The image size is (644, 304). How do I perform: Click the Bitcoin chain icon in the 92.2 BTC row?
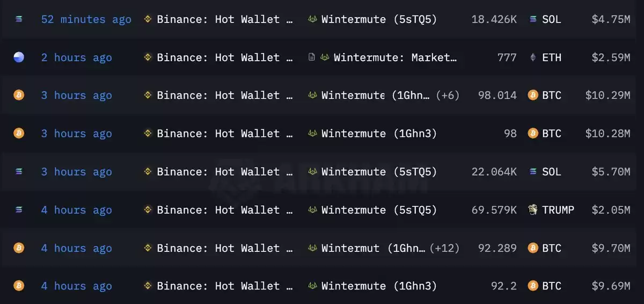(19, 286)
